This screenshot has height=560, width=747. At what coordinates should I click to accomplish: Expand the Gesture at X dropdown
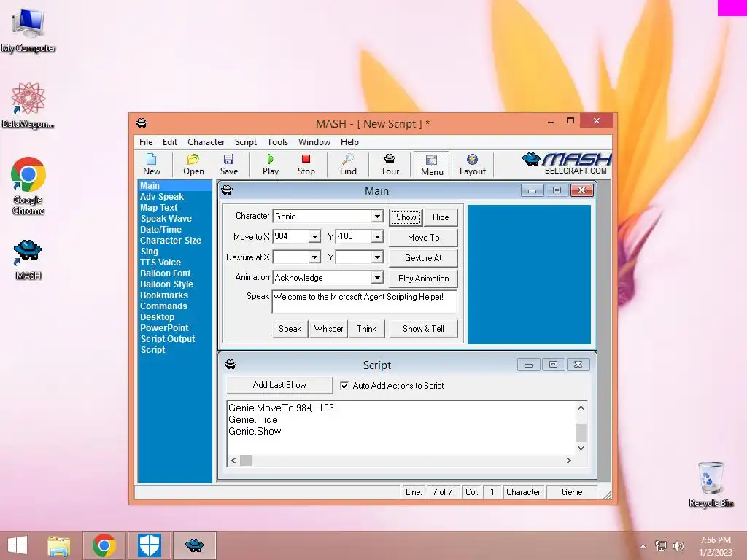(314, 257)
